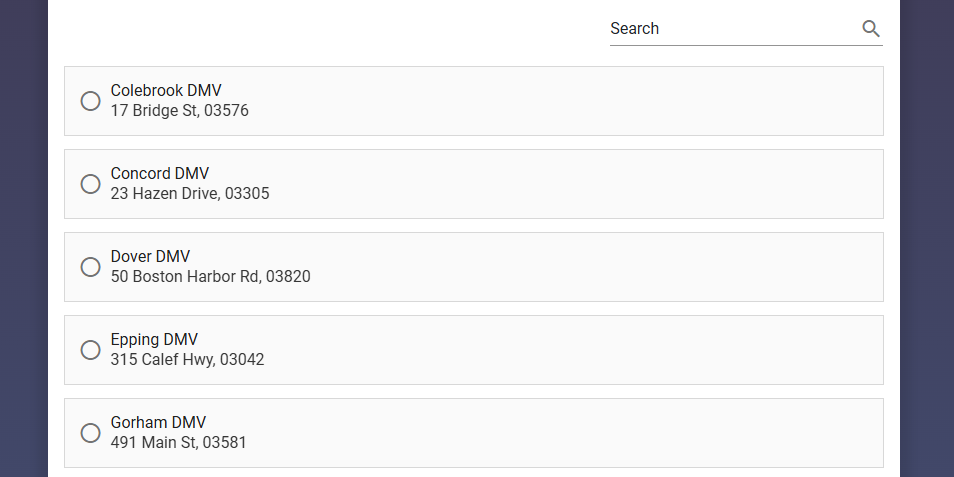The width and height of the screenshot is (954, 477).
Task: Pick the Epping DMV radio button
Action: [91, 350]
